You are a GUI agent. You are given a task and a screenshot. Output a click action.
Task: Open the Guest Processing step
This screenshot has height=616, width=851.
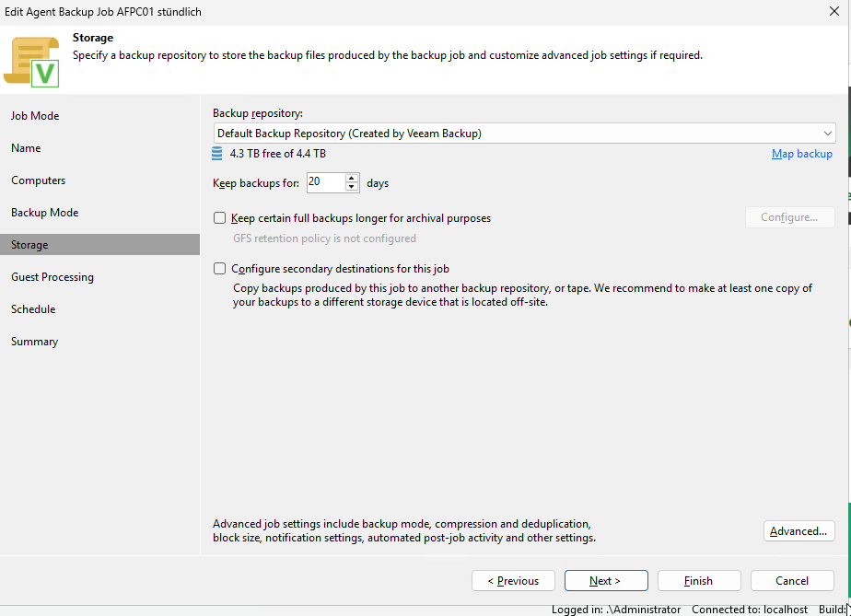[52, 277]
